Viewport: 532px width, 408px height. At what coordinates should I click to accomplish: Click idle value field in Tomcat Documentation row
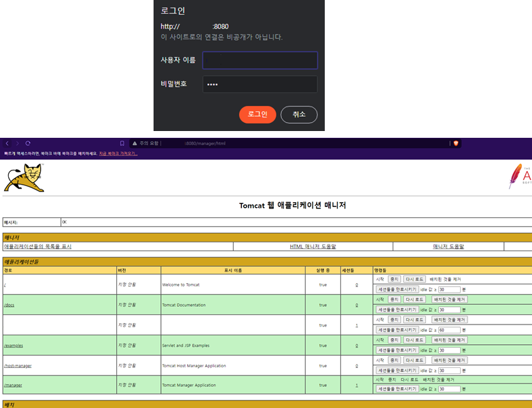tap(449, 310)
